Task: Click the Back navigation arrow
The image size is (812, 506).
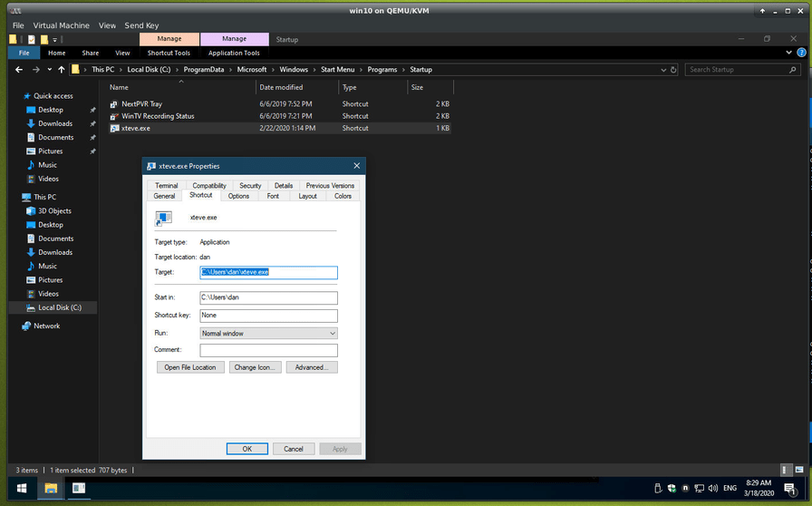Action: coord(19,70)
